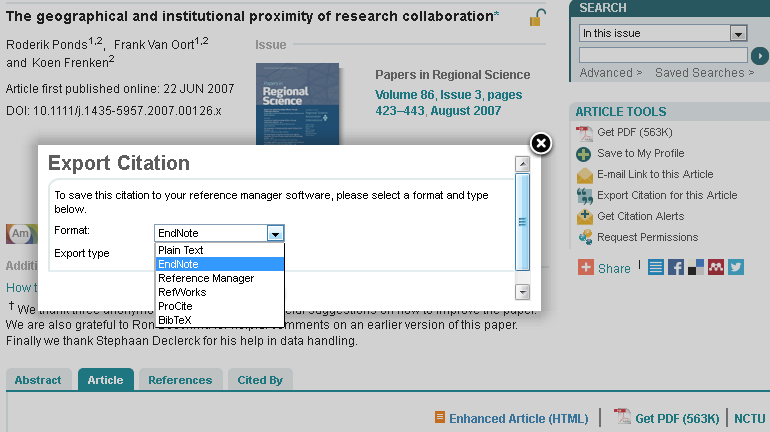Open Get PDF (563K) link in bottom bar
The height and width of the screenshot is (432, 770).
[677, 419]
